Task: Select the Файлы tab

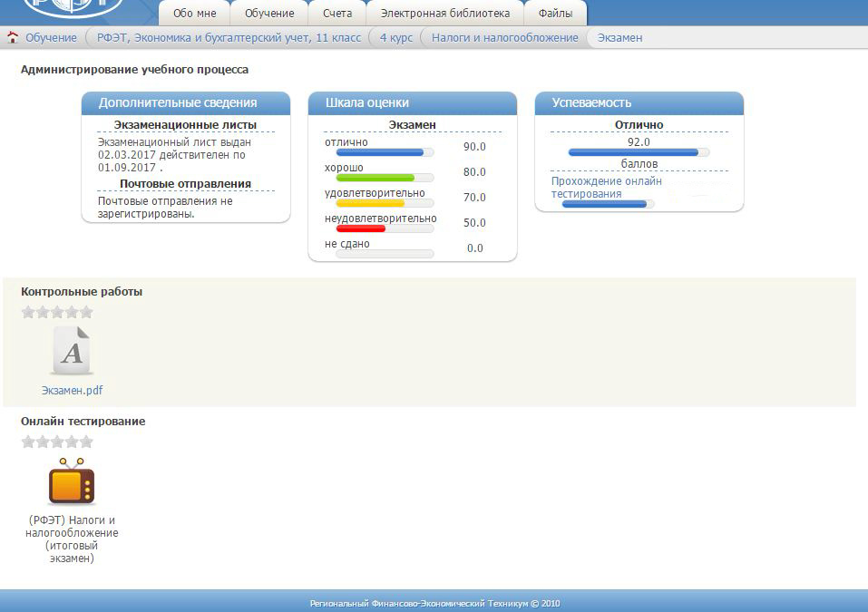Action: pos(555,14)
